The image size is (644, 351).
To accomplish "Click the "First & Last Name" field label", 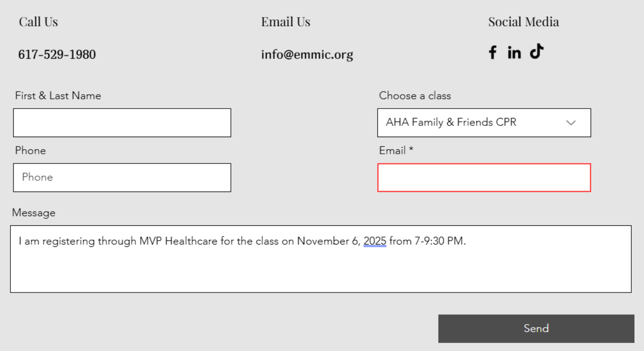I will (x=58, y=96).
